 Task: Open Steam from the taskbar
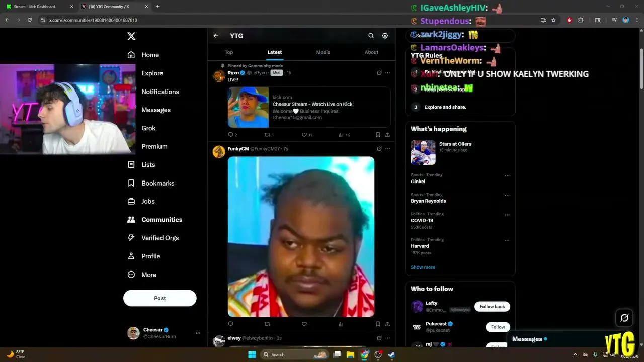point(391,354)
